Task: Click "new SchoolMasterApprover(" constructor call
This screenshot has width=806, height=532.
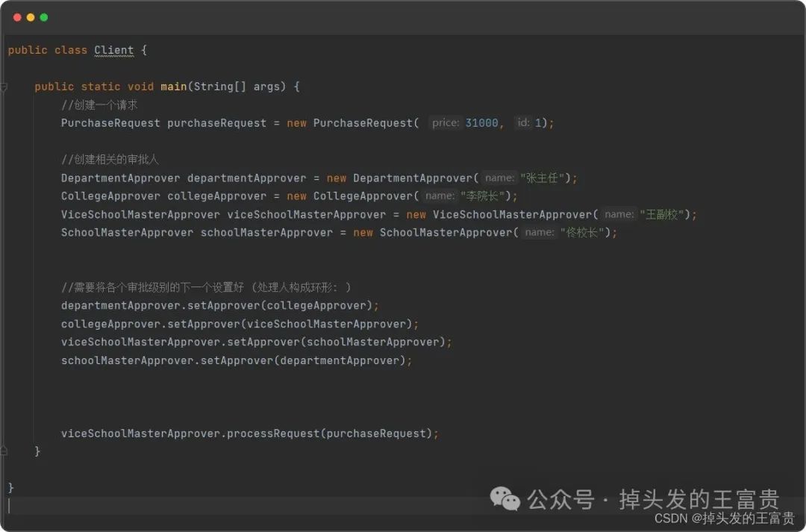Action: (435, 232)
